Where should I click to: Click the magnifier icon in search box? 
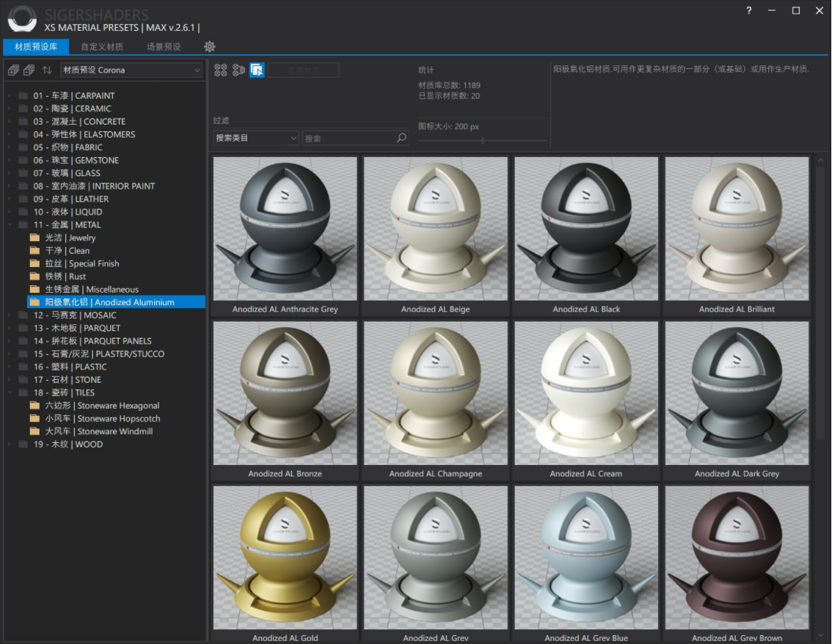point(401,138)
